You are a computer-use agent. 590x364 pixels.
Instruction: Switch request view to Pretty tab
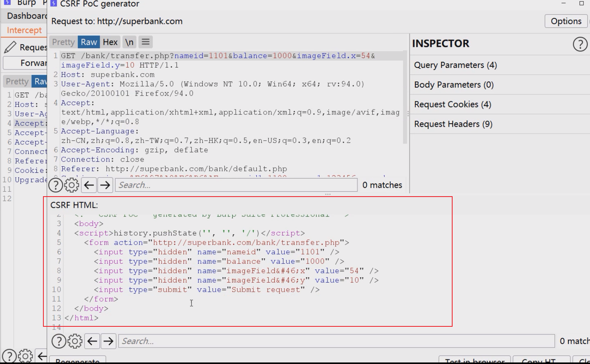click(x=63, y=42)
